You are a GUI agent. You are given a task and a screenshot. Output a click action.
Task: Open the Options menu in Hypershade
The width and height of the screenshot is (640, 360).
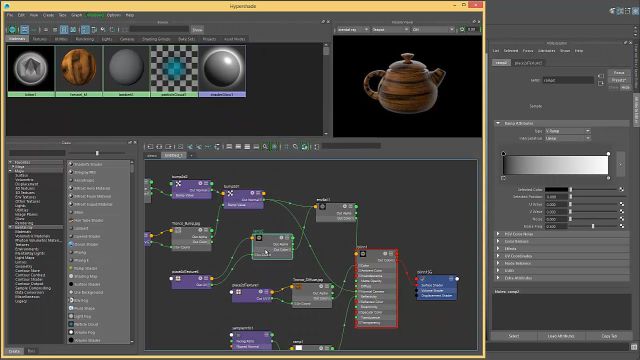114,15
